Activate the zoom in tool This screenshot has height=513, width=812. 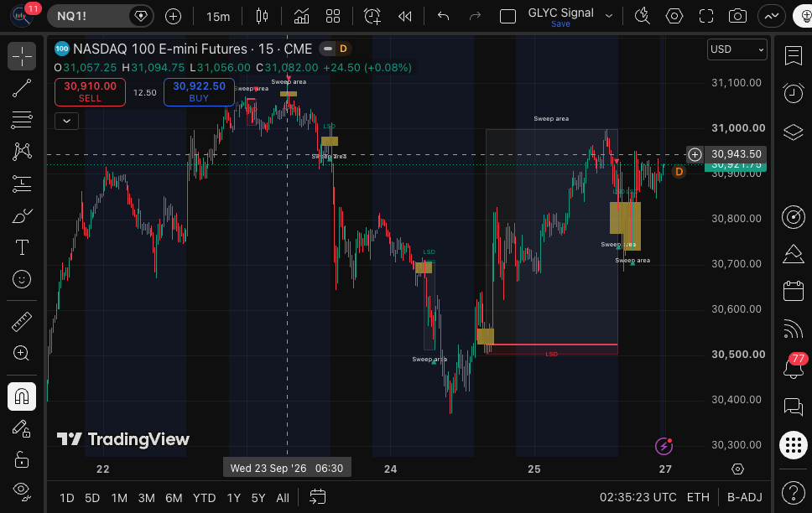click(22, 353)
